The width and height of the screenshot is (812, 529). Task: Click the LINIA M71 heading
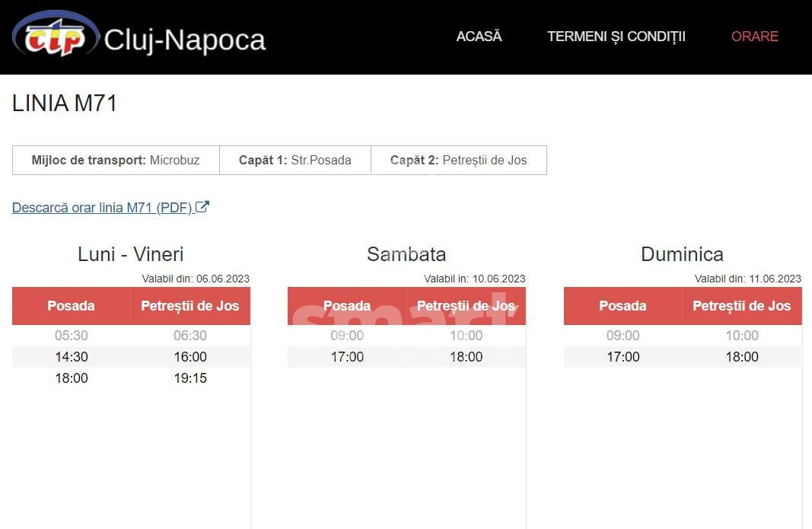[65, 104]
